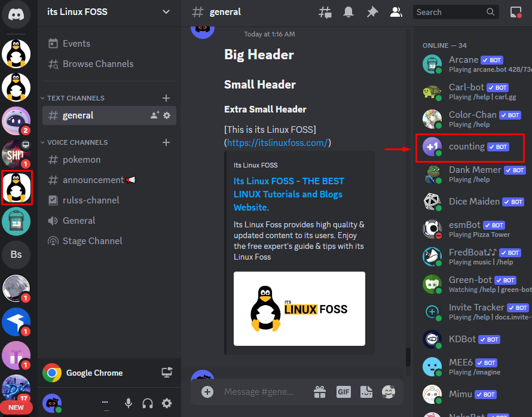The image size is (532, 417).
Task: Join the Stage Channel
Action: 109,241
